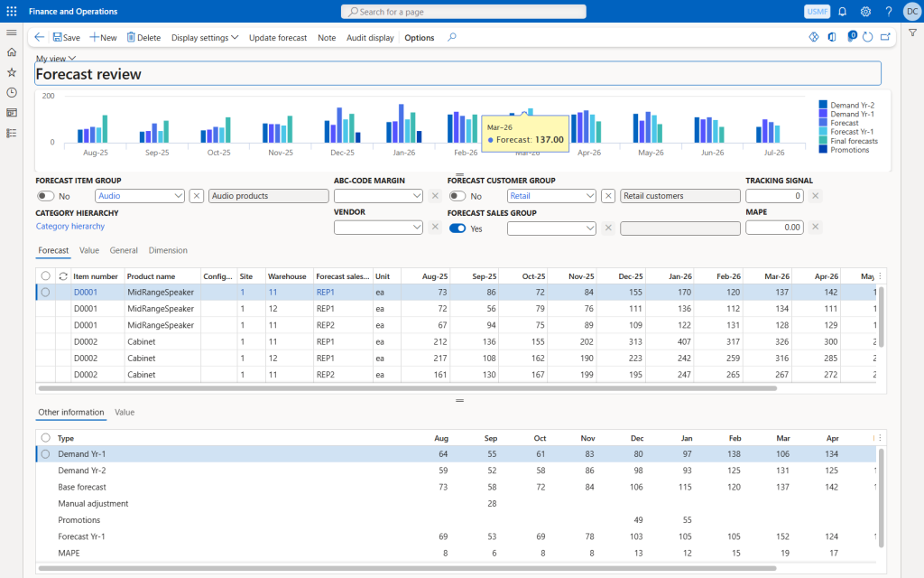Open the settings gear icon

(x=865, y=11)
